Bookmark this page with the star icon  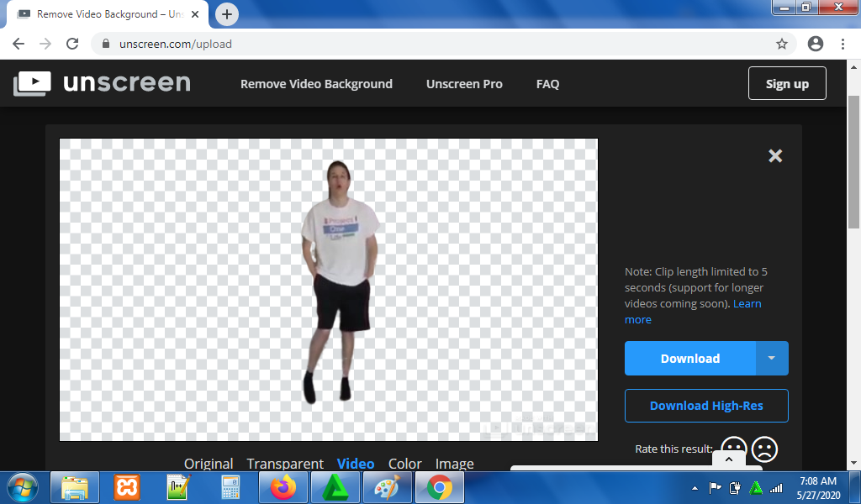(x=782, y=44)
